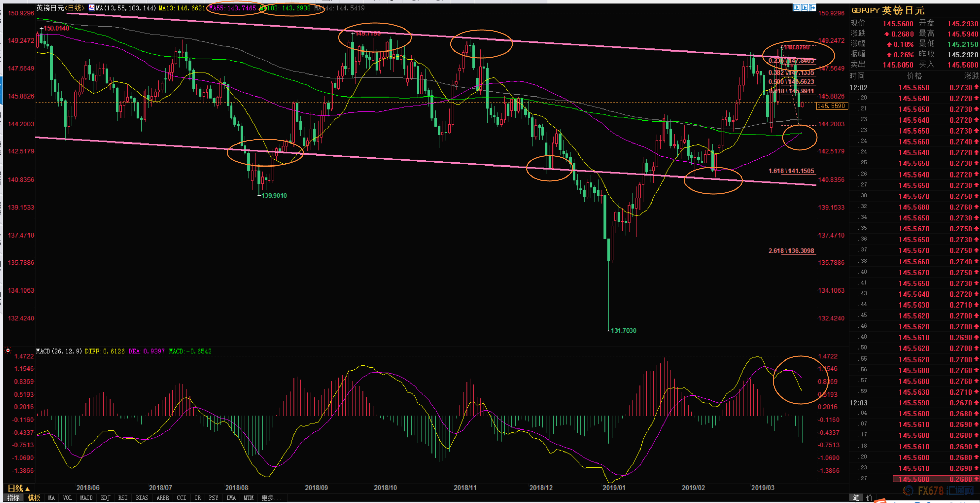Click the GBPJPY 英镑日元 title
Viewport: 980px width, 503px height.
pyautogui.click(x=888, y=10)
